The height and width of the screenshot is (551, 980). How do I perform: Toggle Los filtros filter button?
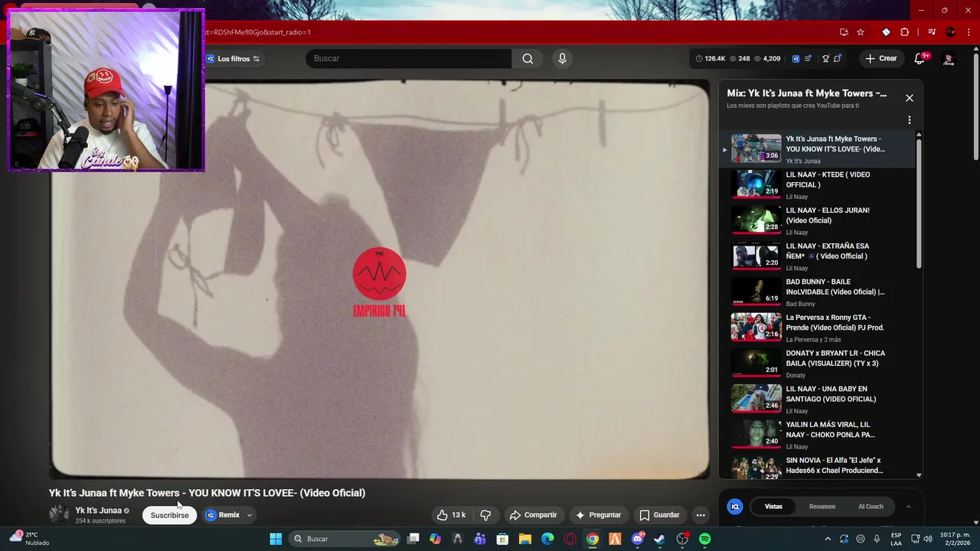pos(234,59)
